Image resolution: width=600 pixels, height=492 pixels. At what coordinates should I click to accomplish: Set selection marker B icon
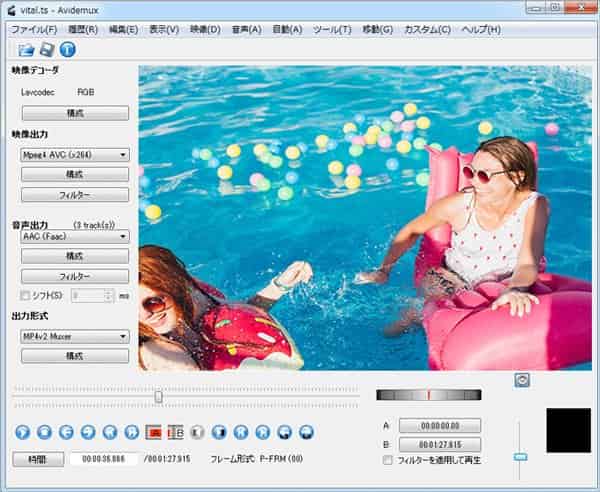[x=176, y=432]
